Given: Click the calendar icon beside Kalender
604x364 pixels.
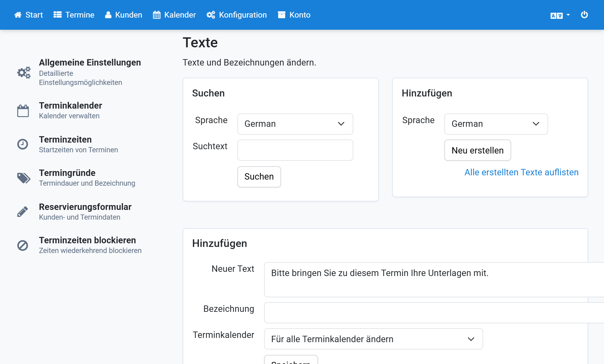Looking at the screenshot, I should click(157, 15).
